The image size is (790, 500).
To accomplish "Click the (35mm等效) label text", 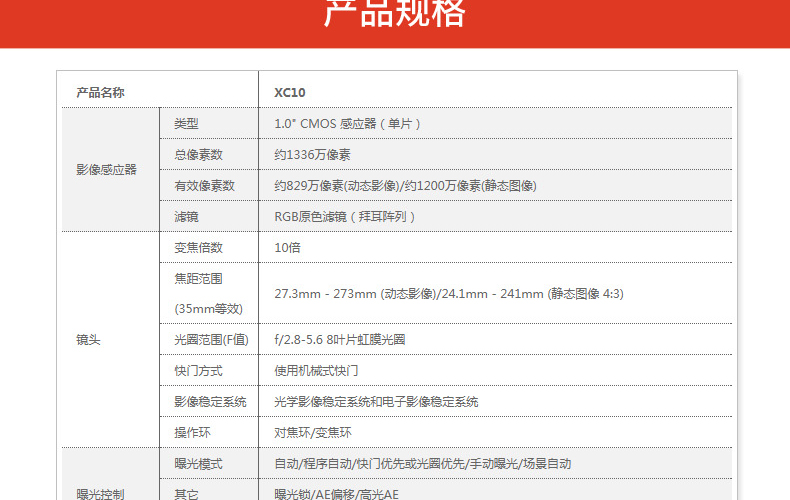I will 209,308.
